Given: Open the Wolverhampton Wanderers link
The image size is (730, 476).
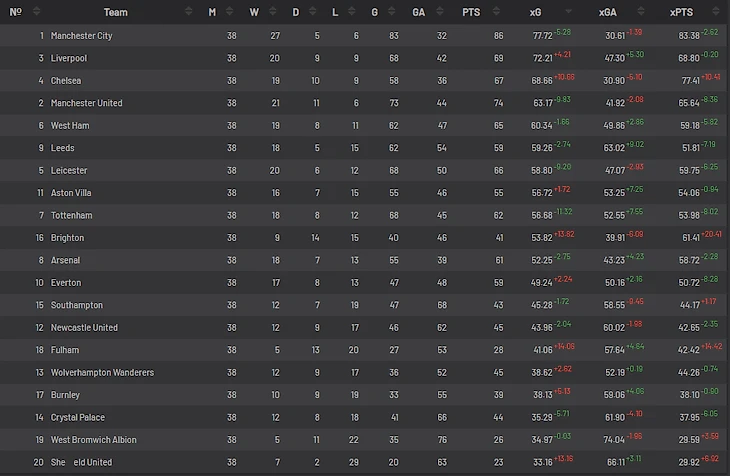Looking at the screenshot, I should pyautogui.click(x=102, y=373).
